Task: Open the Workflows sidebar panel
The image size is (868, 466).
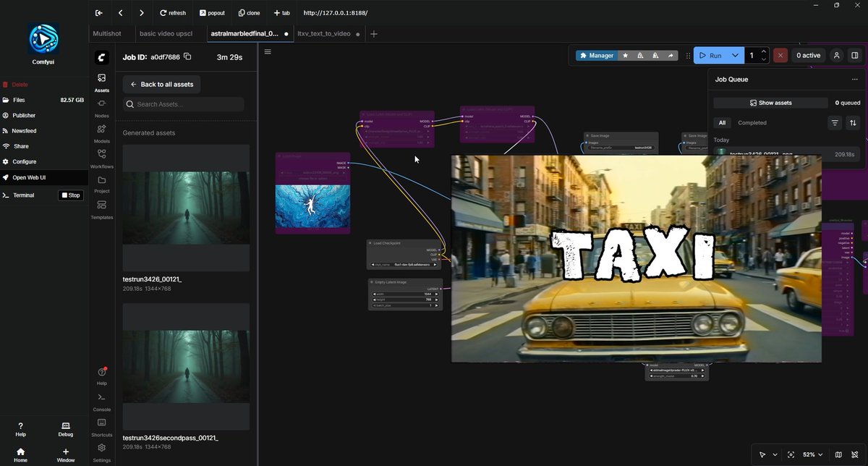Action: 102,158
